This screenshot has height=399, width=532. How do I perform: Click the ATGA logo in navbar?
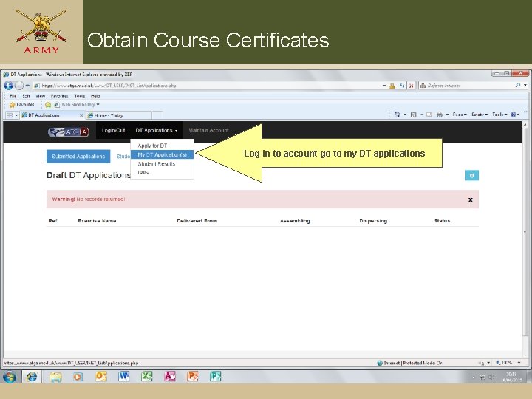[x=69, y=132]
